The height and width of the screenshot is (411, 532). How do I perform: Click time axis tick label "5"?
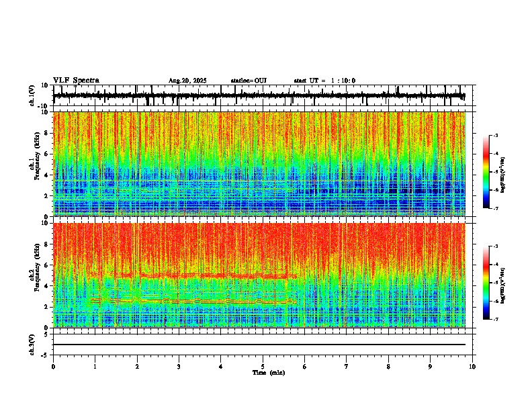(x=263, y=367)
